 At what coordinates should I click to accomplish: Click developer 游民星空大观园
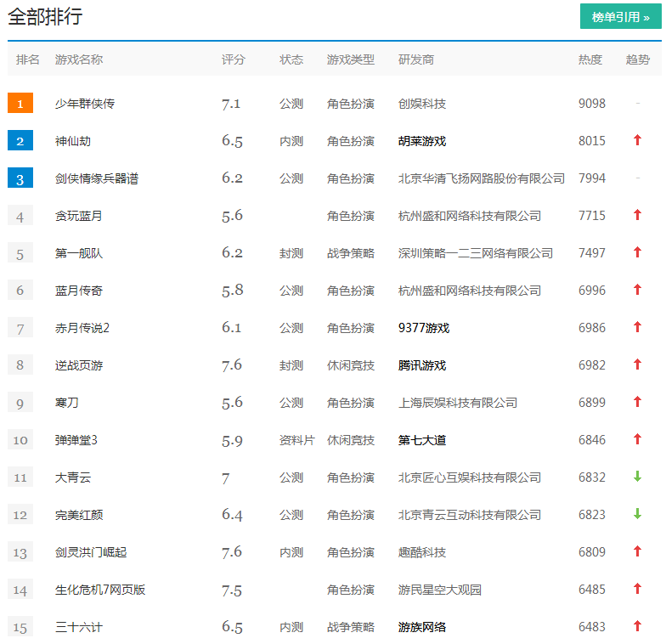coord(440,590)
